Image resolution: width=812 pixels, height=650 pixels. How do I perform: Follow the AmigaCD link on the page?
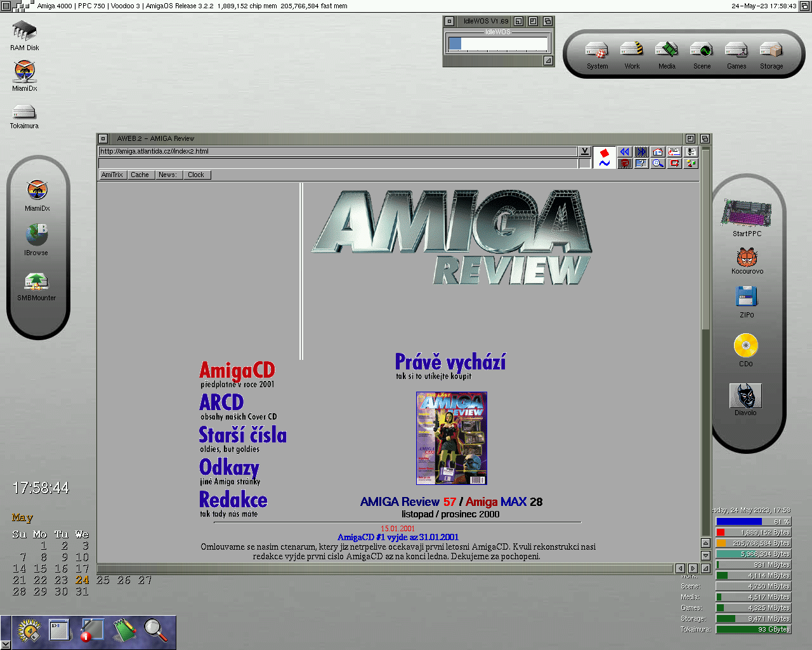point(237,371)
